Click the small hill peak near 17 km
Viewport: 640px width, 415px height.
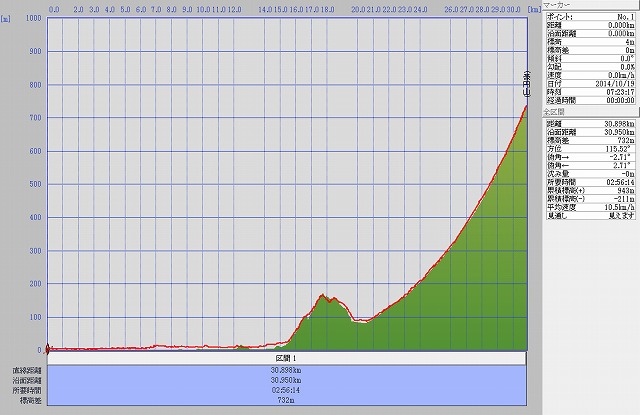click(x=322, y=295)
